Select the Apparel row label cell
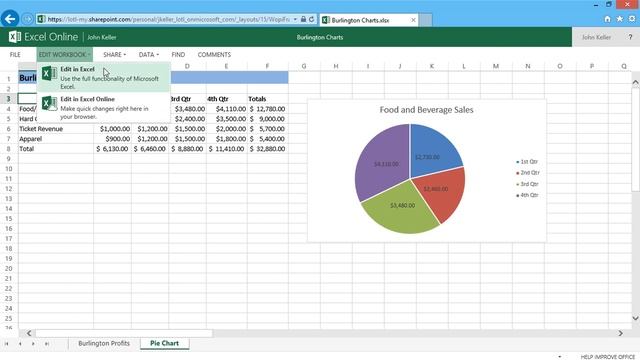The image size is (640, 360). 56,139
